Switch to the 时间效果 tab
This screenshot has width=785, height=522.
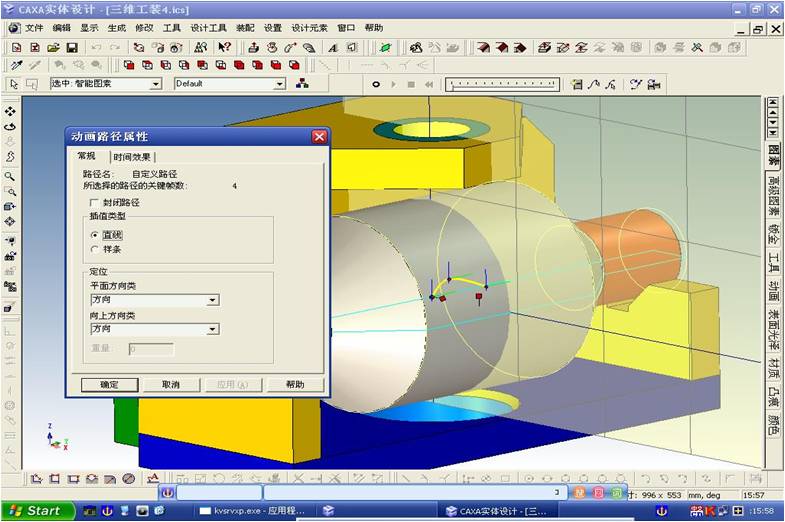(132, 157)
